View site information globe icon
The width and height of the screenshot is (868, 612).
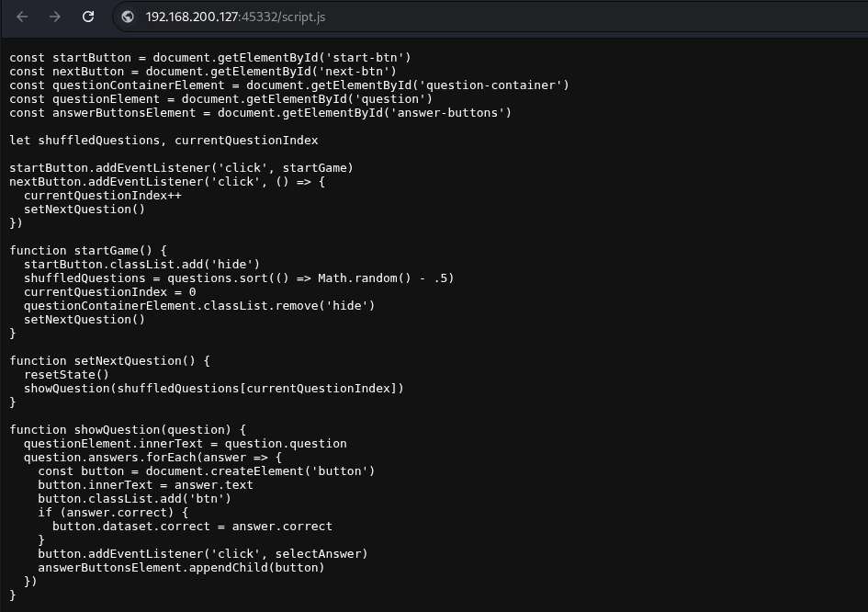coord(128,17)
